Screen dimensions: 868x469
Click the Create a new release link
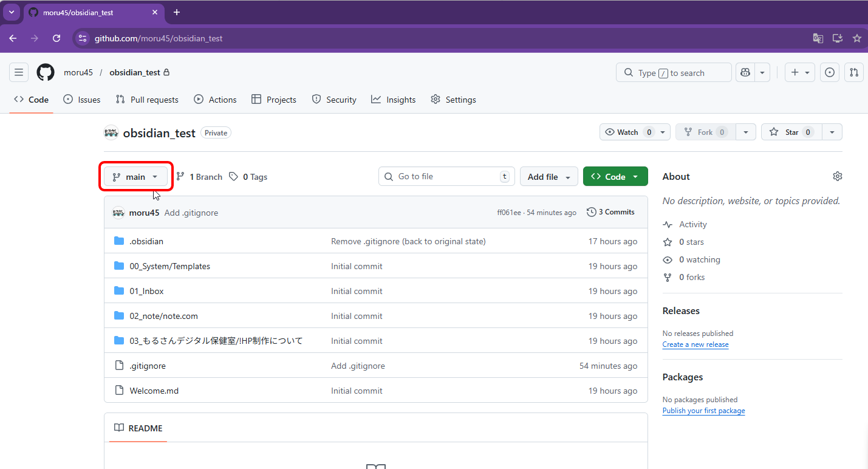(695, 344)
